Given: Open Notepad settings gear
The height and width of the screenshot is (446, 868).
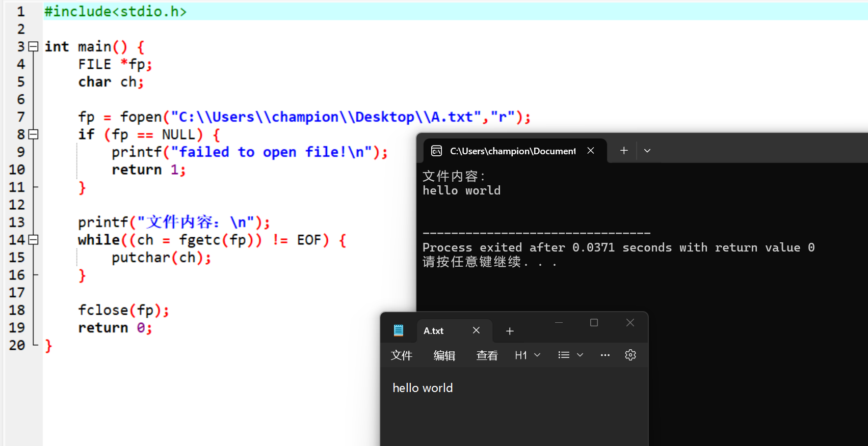Looking at the screenshot, I should [630, 355].
